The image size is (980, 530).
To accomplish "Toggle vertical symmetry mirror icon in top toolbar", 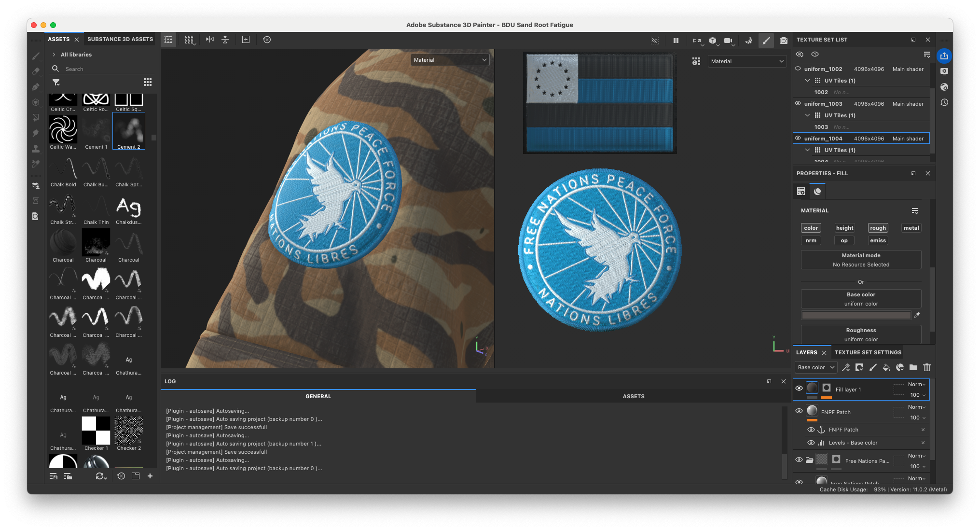I will click(x=225, y=40).
